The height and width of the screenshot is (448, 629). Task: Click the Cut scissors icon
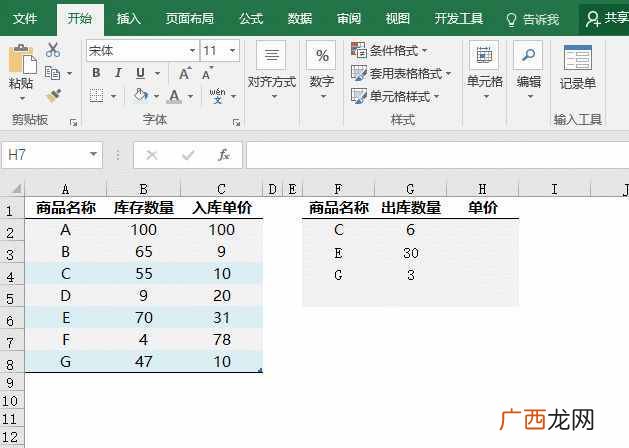coord(53,50)
